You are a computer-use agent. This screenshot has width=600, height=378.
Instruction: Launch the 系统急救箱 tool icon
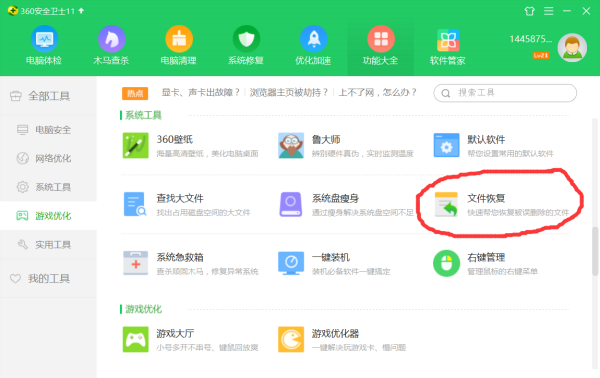point(135,263)
